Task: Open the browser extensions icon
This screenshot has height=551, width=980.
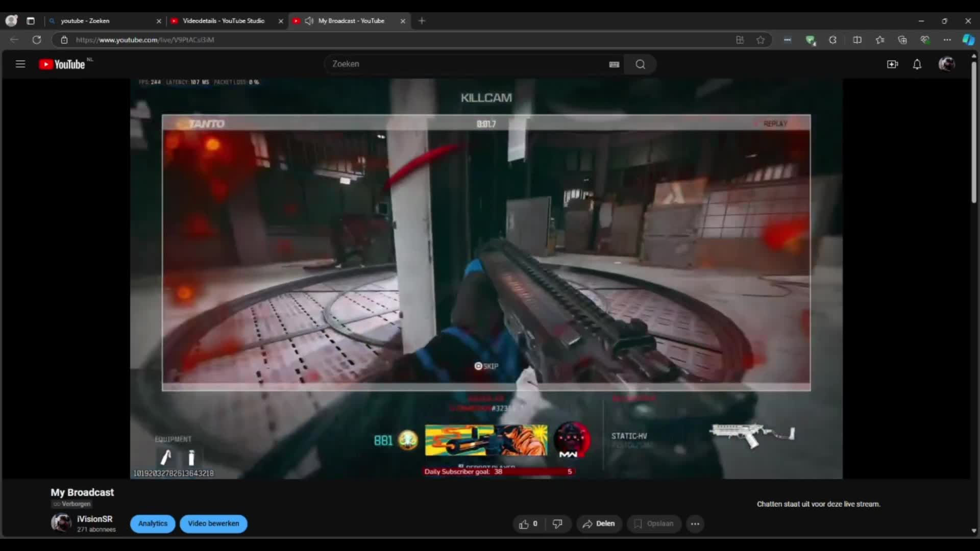Action: point(832,40)
